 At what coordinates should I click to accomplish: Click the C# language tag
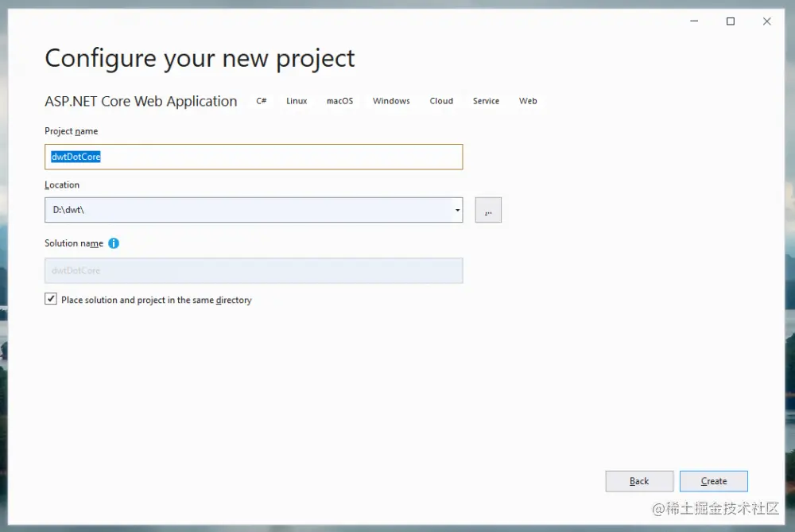pyautogui.click(x=262, y=101)
